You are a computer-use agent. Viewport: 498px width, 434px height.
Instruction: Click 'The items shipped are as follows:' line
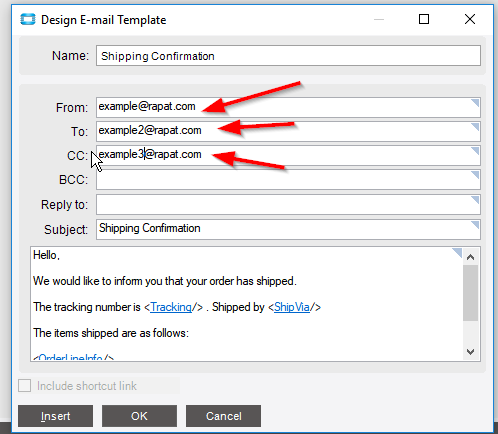(x=111, y=333)
